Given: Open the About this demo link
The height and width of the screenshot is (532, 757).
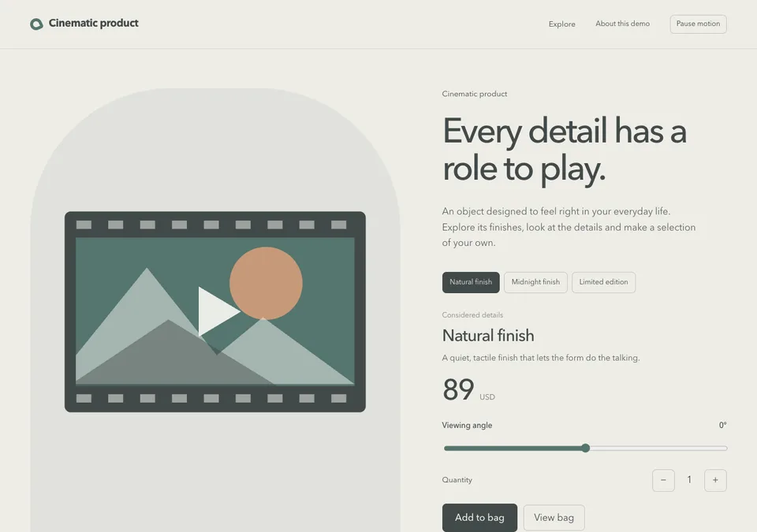Looking at the screenshot, I should point(622,24).
